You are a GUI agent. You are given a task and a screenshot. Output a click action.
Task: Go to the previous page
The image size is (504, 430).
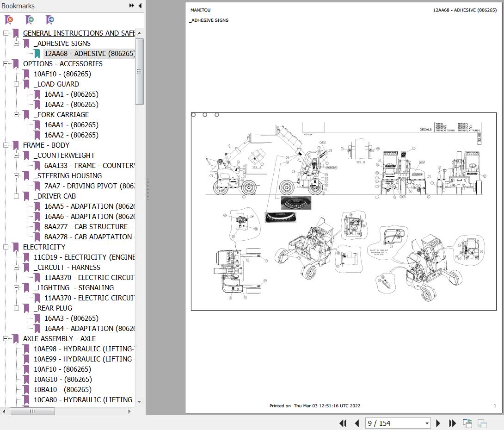coord(356,423)
